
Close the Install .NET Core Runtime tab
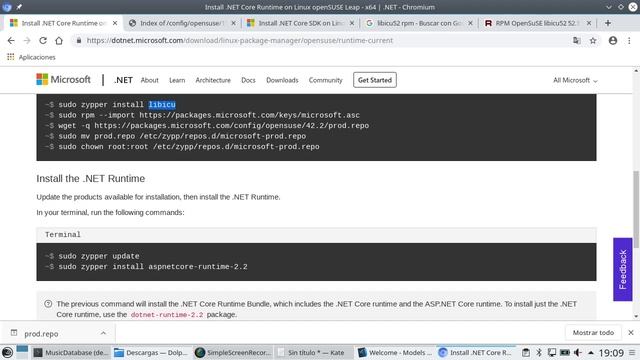point(115,23)
